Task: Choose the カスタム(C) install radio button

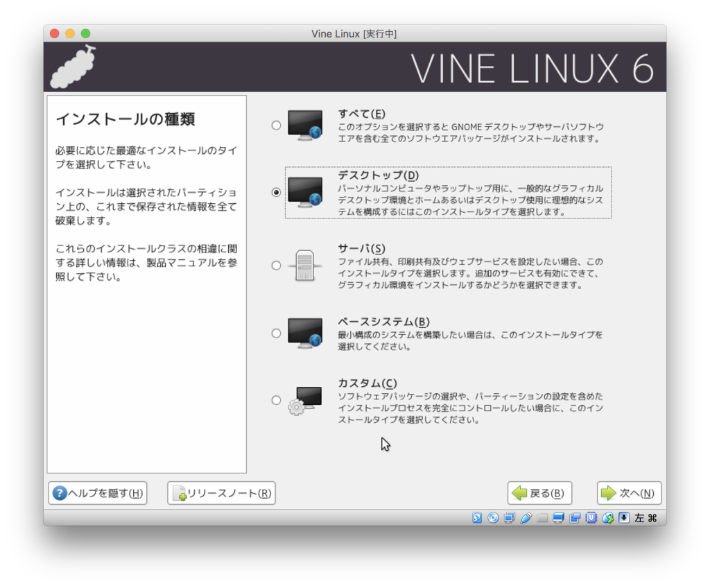Action: click(x=276, y=401)
